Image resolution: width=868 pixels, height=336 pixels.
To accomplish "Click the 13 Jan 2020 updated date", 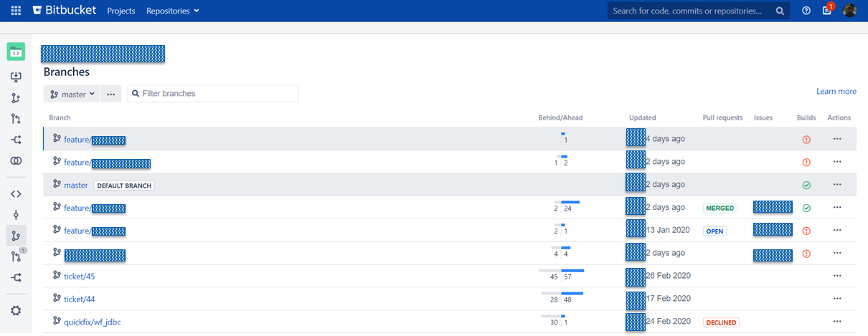I will (x=668, y=230).
